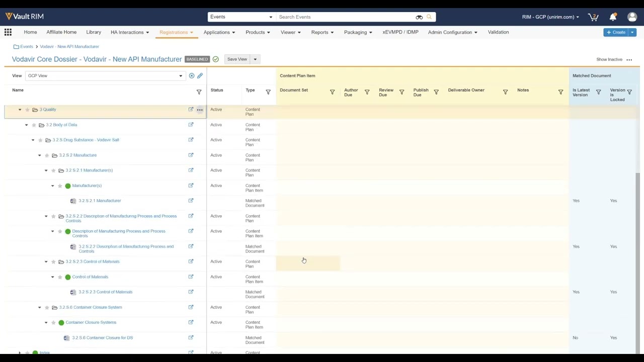This screenshot has width=644, height=362.
Task: Open the page actions ellipsis menu
Action: point(629,60)
